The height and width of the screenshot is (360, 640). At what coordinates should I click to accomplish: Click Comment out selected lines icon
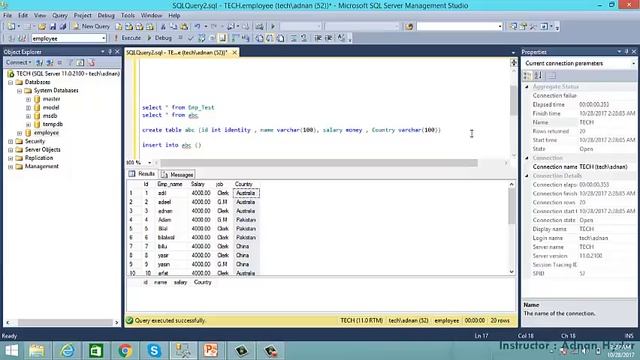click(x=293, y=38)
